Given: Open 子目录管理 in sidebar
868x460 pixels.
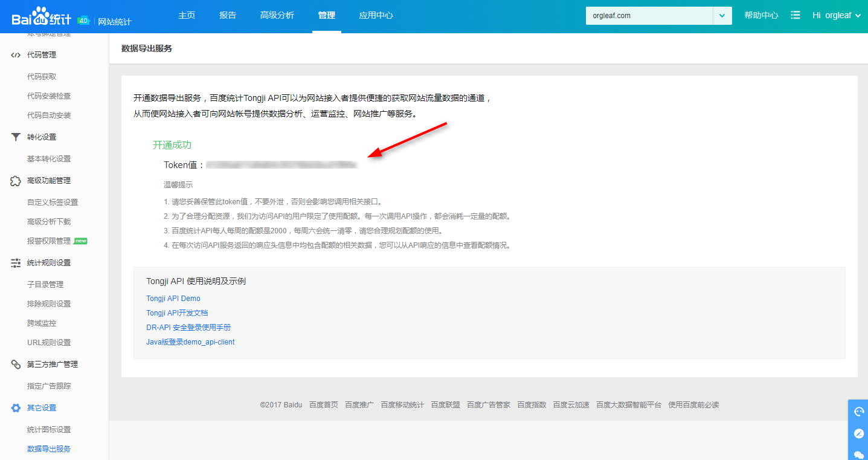Looking at the screenshot, I should (x=45, y=285).
